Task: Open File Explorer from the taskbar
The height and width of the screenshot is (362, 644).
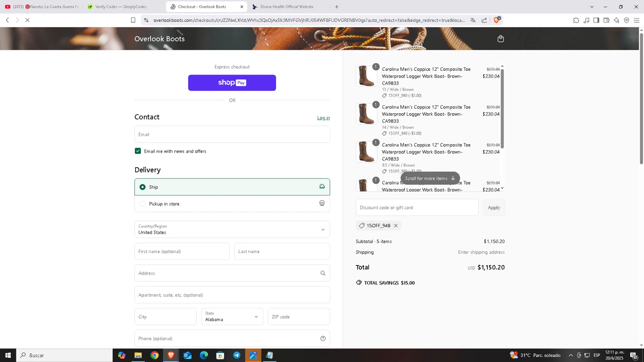Action: coord(138,355)
